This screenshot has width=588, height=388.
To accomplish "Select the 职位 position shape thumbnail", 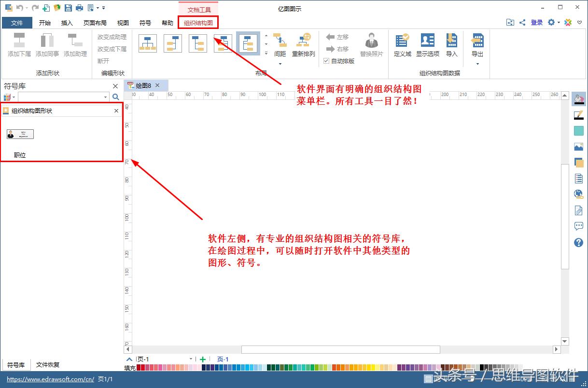I will [x=20, y=134].
